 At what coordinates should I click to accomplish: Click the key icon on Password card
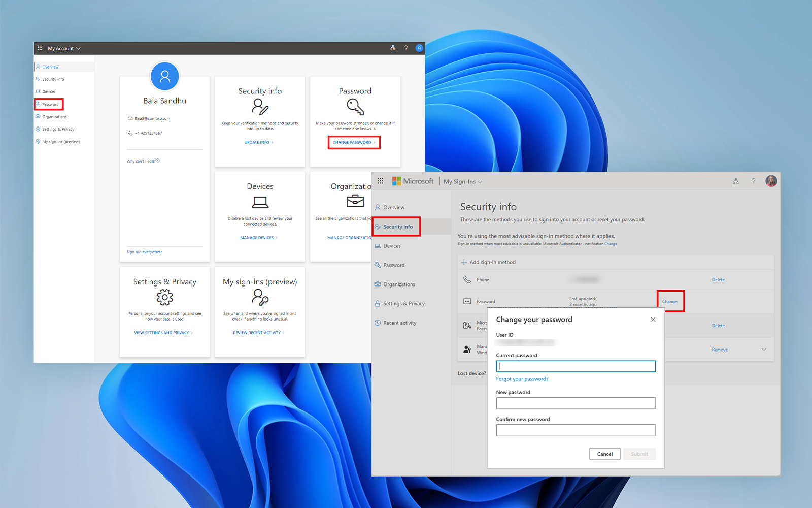click(x=355, y=107)
